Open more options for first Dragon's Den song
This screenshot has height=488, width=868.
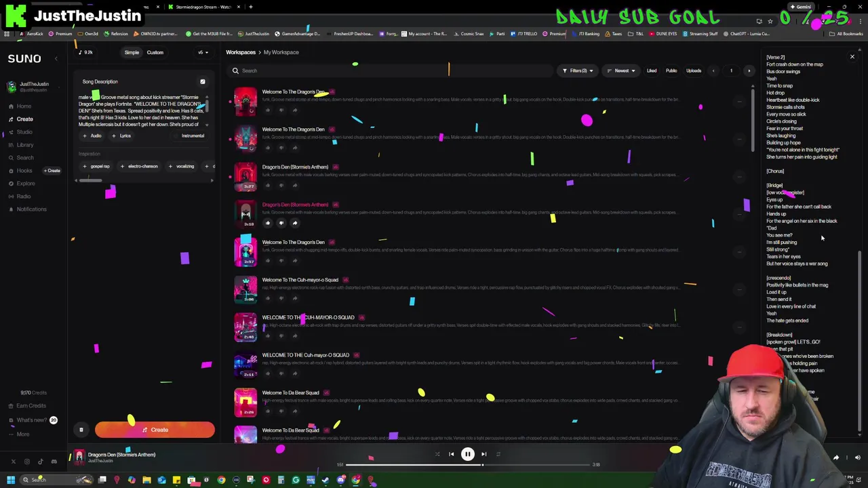[739, 102]
